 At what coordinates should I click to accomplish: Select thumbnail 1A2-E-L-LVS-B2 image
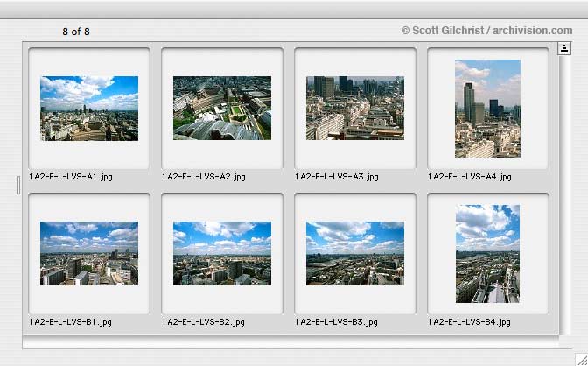pyautogui.click(x=222, y=253)
